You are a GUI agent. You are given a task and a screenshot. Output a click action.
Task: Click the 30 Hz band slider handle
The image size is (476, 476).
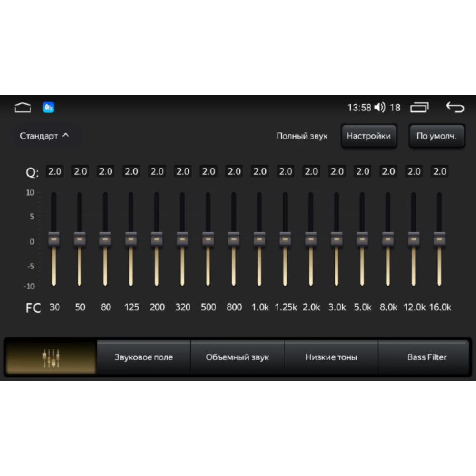click(x=54, y=239)
